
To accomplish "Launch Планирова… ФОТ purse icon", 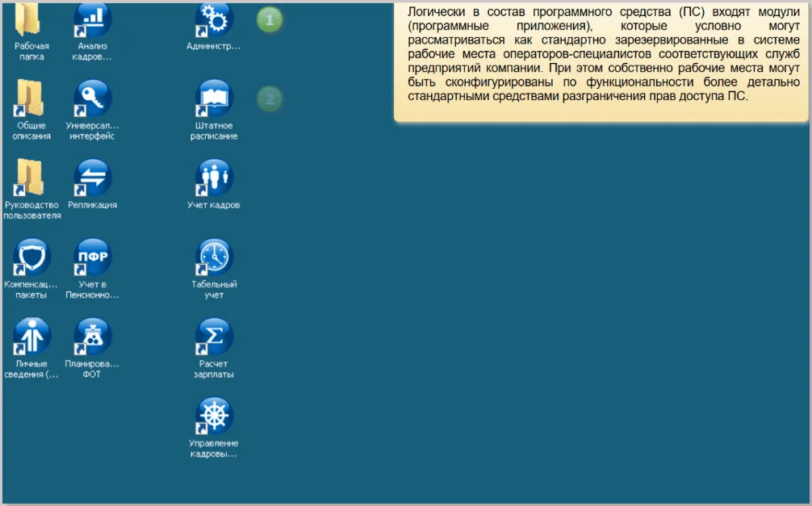I will coord(93,337).
